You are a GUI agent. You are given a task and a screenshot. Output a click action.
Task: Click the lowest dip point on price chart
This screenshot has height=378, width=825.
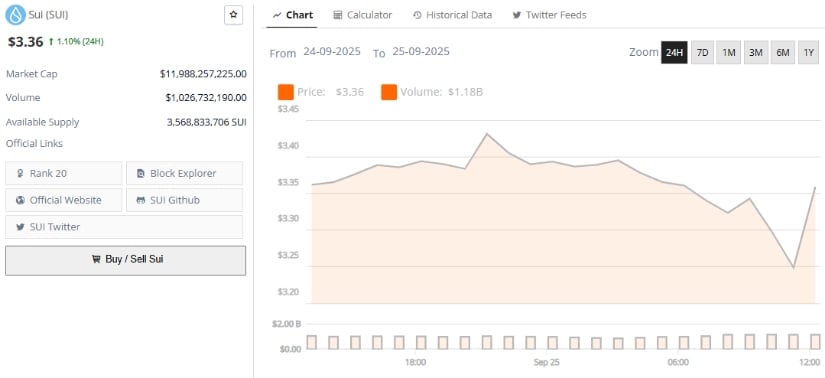coord(793,268)
